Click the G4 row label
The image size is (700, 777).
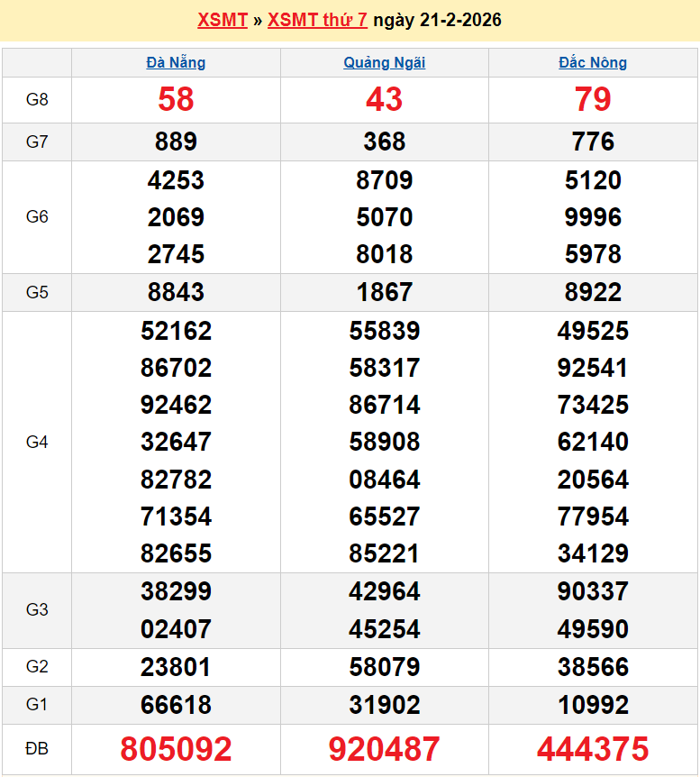pyautogui.click(x=37, y=442)
